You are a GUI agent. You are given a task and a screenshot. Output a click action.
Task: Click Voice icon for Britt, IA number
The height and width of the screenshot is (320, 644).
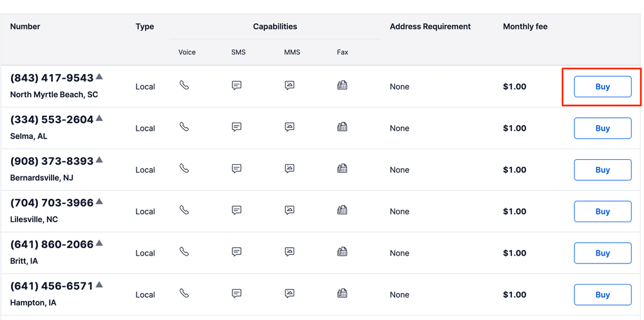point(184,252)
